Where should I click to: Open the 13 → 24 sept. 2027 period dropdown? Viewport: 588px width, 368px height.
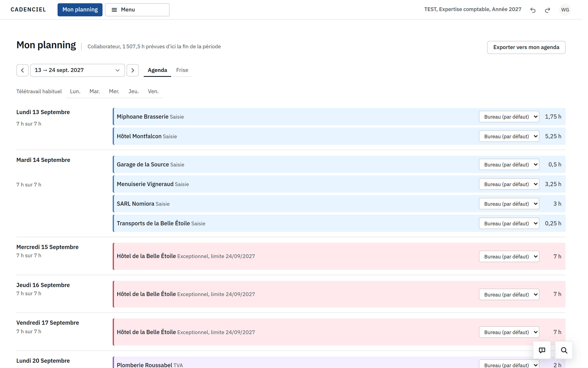[77, 70]
